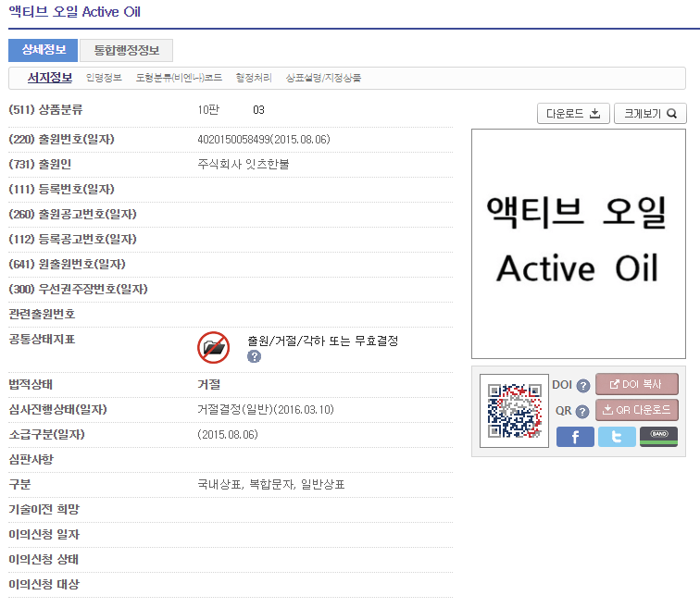Screen dimensions: 700x608
Task: Open the 상세정보 tab
Action: point(43,50)
